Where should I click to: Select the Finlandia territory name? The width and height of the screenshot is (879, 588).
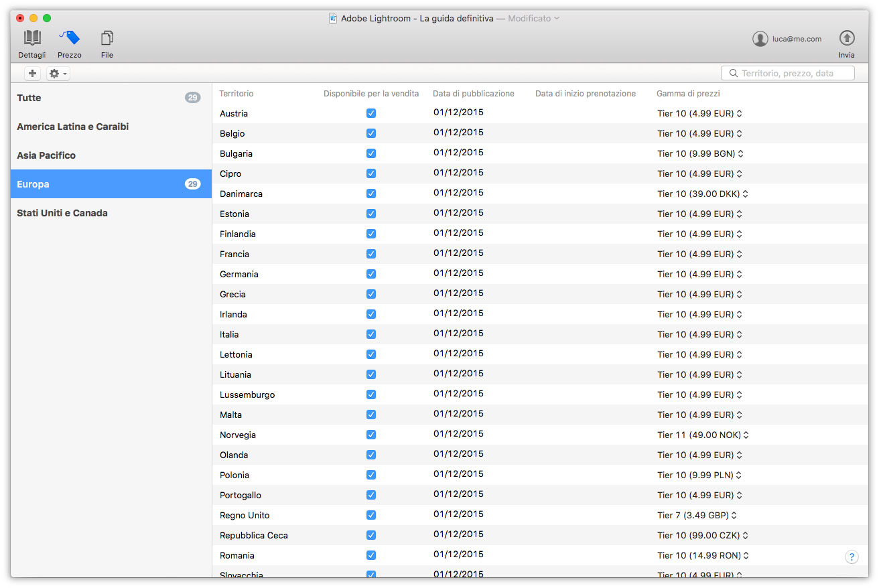(x=238, y=234)
